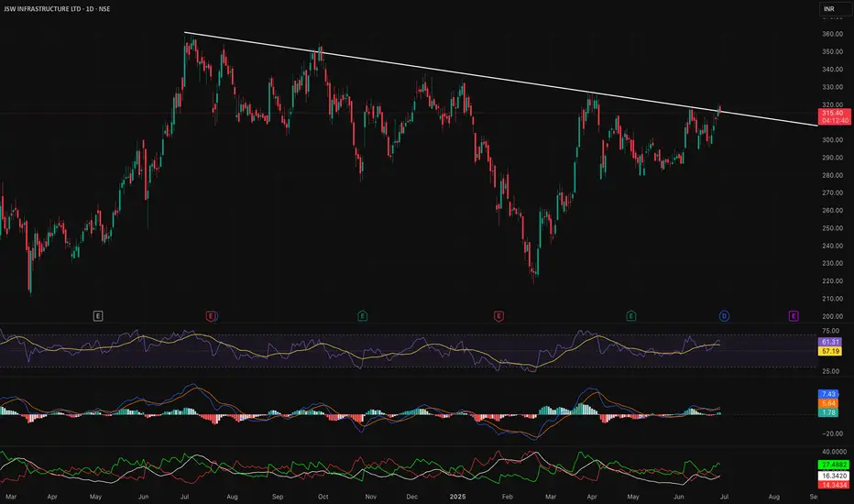Click the 290.00 price scale label

coord(832,158)
